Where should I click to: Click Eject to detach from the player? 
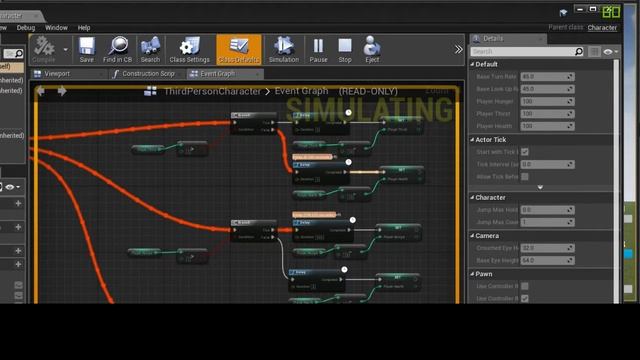372,50
